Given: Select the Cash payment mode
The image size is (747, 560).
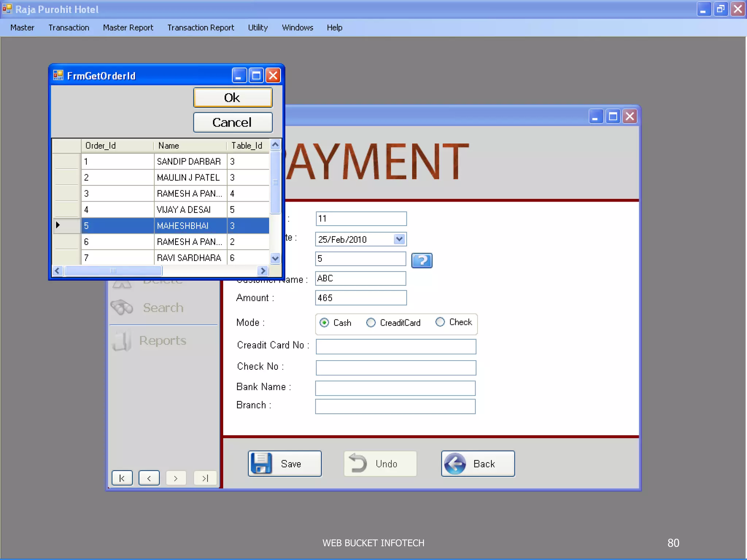Looking at the screenshot, I should [x=324, y=323].
